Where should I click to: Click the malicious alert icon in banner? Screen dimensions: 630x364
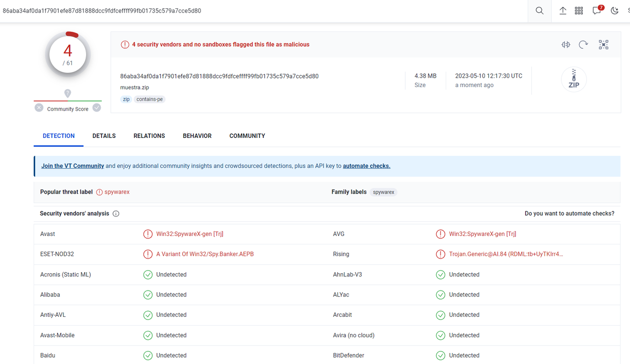tap(125, 45)
